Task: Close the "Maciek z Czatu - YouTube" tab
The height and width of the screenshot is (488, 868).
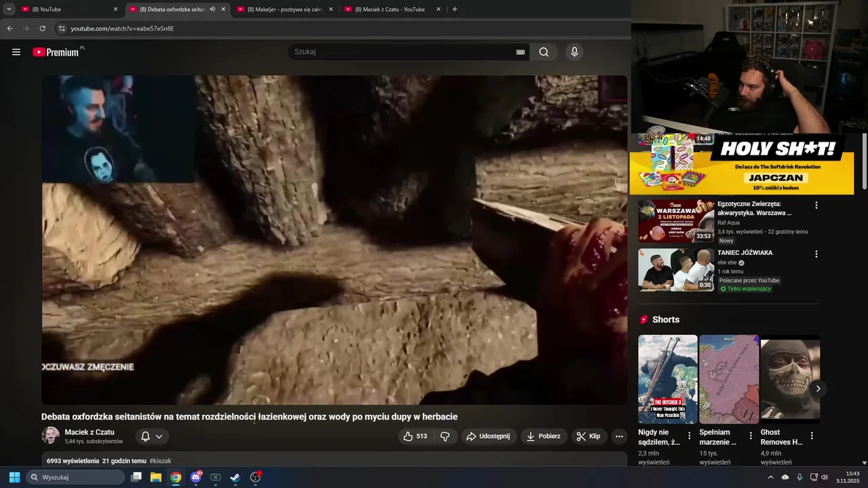Action: point(438,9)
